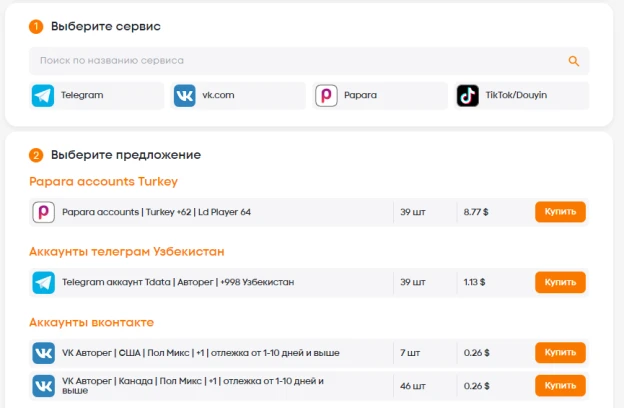Open the Papara accounts Turkey category heading

point(103,182)
